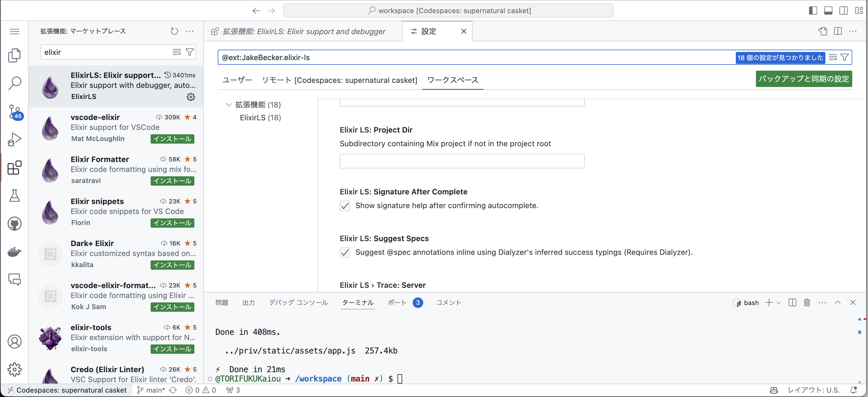Image resolution: width=868 pixels, height=397 pixels.
Task: Switch to the ユーザー settings tab
Action: coord(237,80)
